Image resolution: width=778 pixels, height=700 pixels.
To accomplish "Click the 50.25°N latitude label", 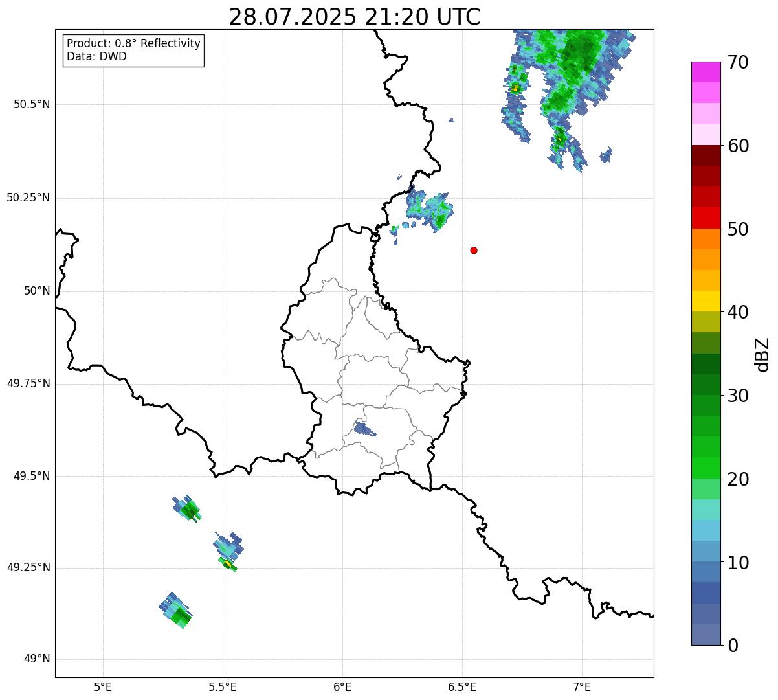I will click(x=28, y=198).
